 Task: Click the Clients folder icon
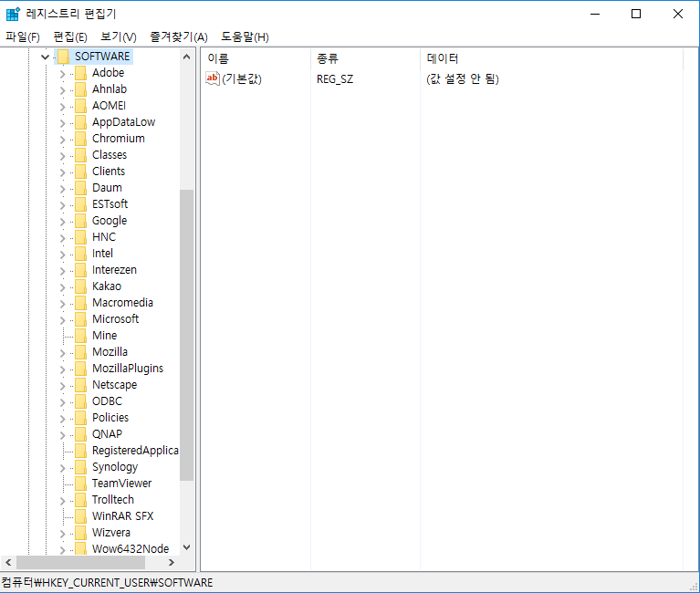[x=81, y=172]
